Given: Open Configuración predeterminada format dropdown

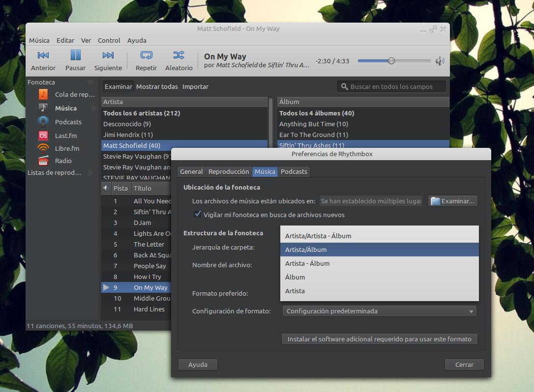Looking at the screenshot, I should point(380,311).
